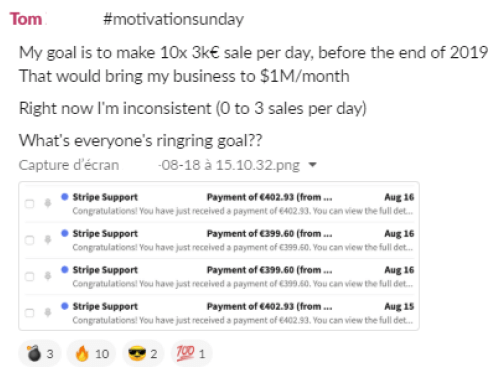
Task: Click the 100 emoji reaction
Action: pos(191,353)
